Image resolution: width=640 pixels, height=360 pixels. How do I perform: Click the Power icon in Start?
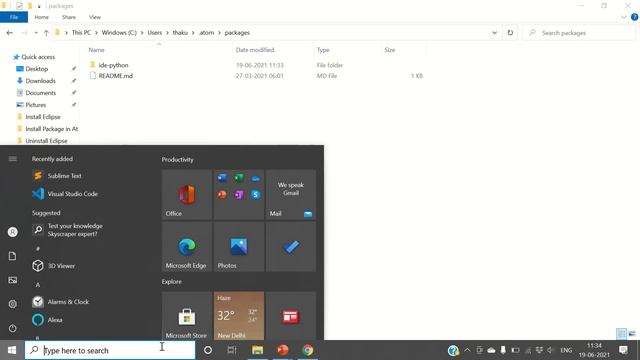(13, 328)
